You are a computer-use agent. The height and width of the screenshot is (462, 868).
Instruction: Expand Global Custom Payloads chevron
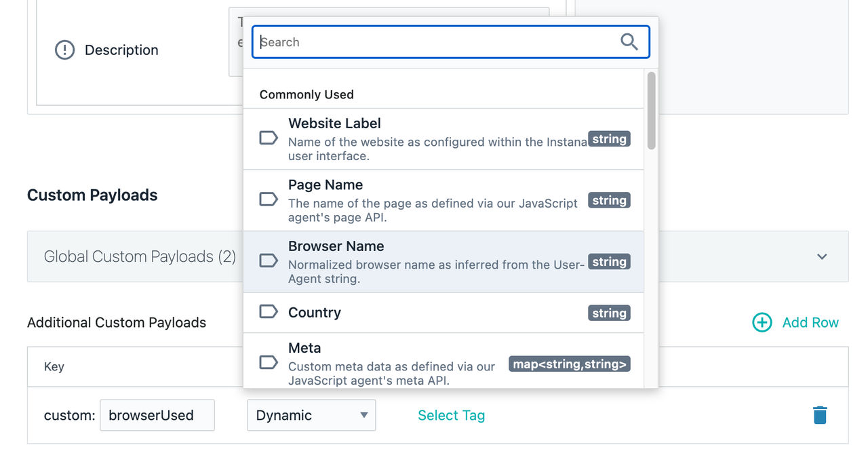(x=822, y=256)
